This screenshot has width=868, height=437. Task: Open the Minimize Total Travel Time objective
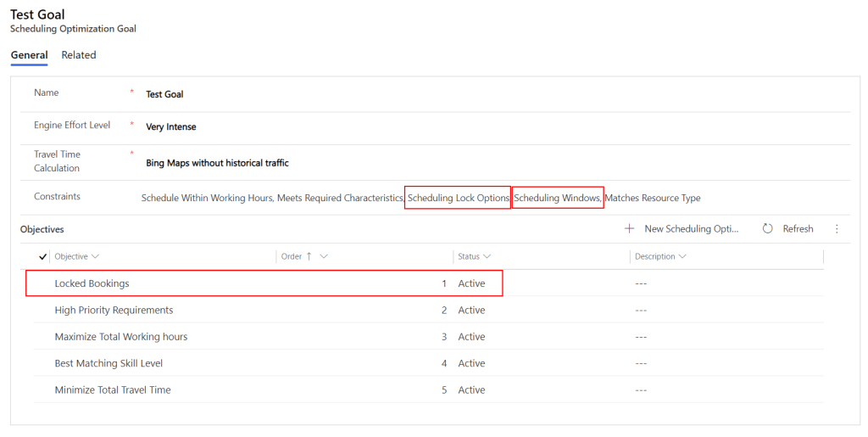(x=113, y=390)
